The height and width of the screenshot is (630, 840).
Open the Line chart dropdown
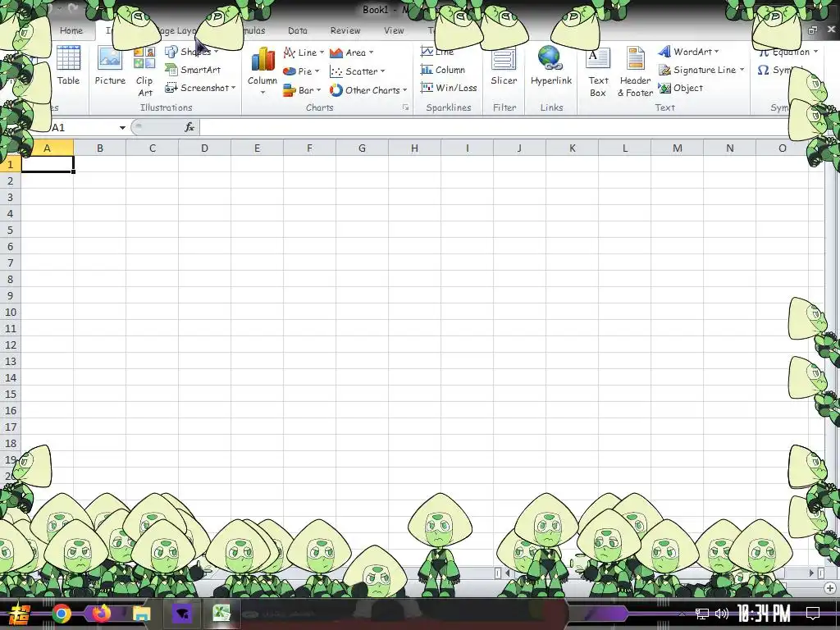pos(304,52)
